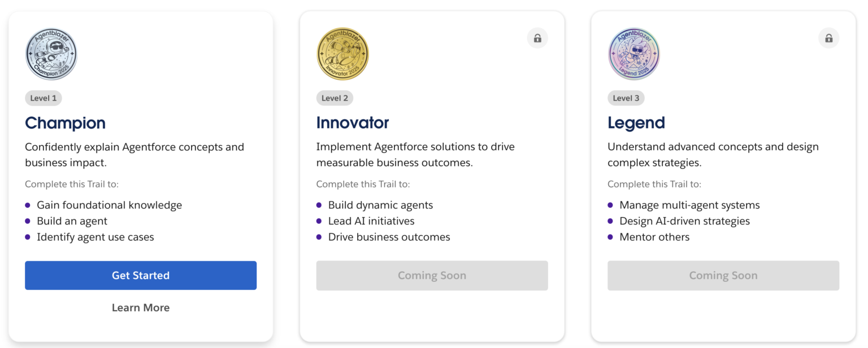Click the lock icon on Legend card

pos(828,38)
